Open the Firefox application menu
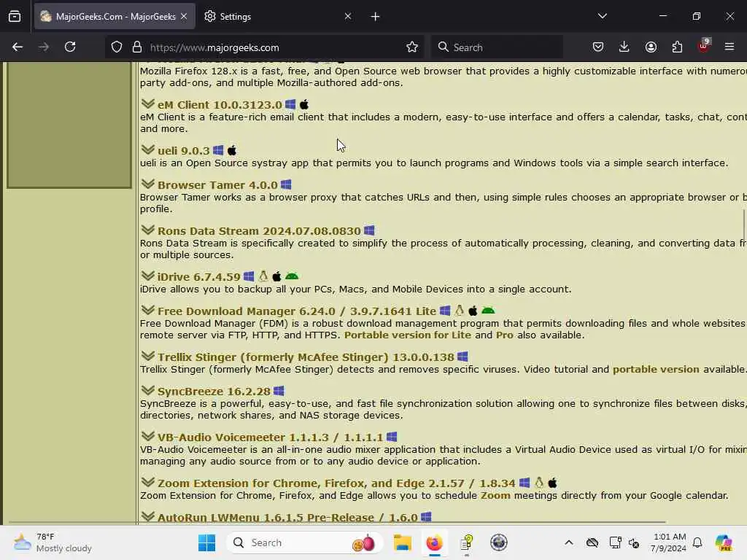747x560 pixels. [x=729, y=47]
